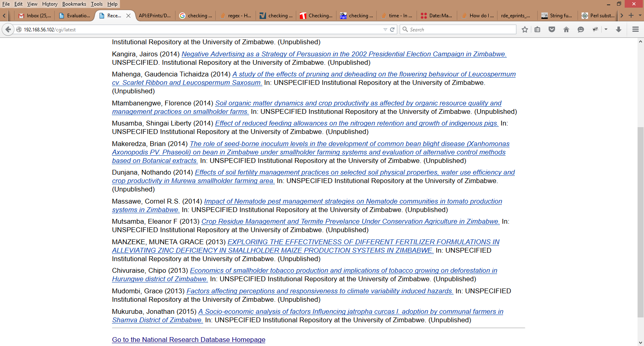
Task: Open the Edit menu
Action: 19,4
